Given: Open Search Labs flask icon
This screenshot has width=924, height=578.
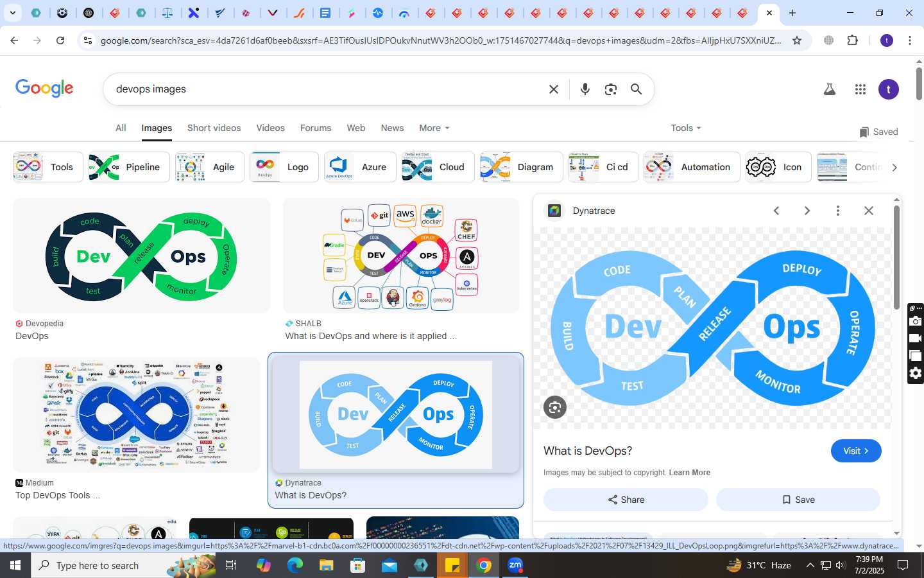Looking at the screenshot, I should coord(830,89).
